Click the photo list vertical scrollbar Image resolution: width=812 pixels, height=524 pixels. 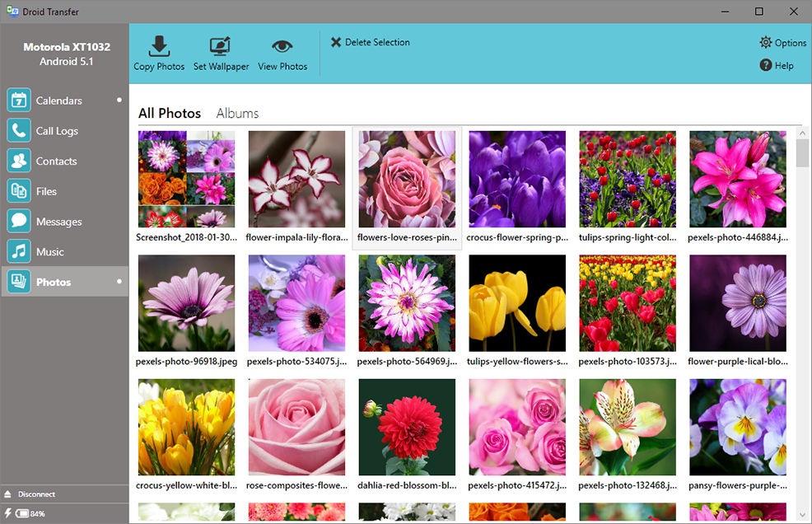802,330
